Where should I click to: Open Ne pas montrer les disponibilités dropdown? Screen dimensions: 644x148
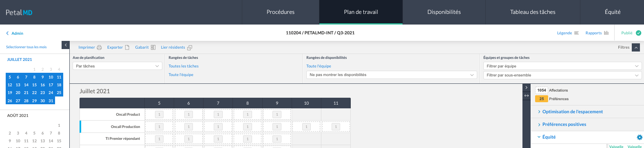(392, 75)
